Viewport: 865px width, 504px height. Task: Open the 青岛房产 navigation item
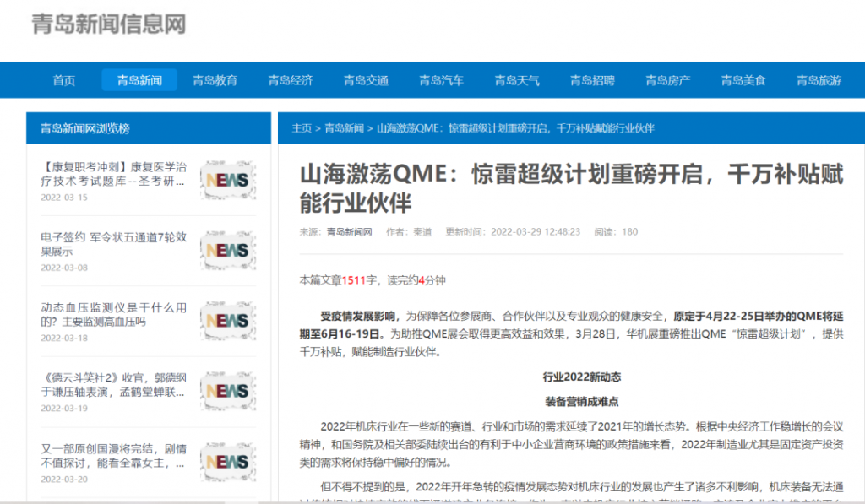point(668,80)
